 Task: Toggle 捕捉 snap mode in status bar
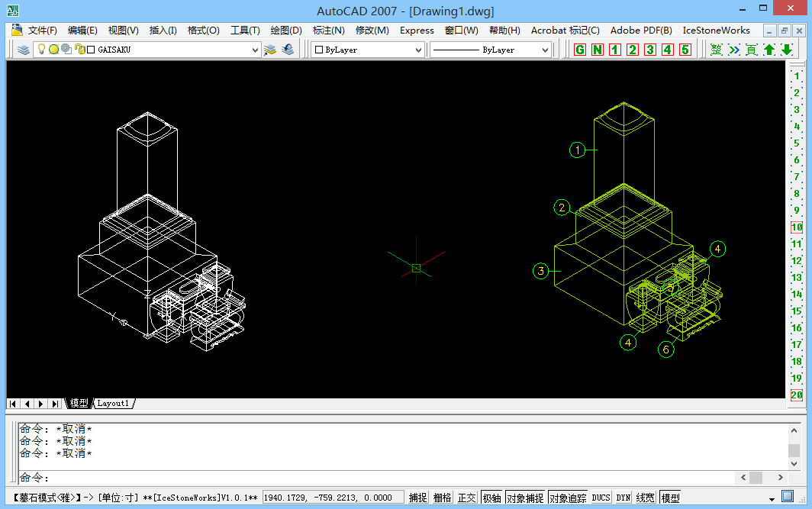point(418,498)
